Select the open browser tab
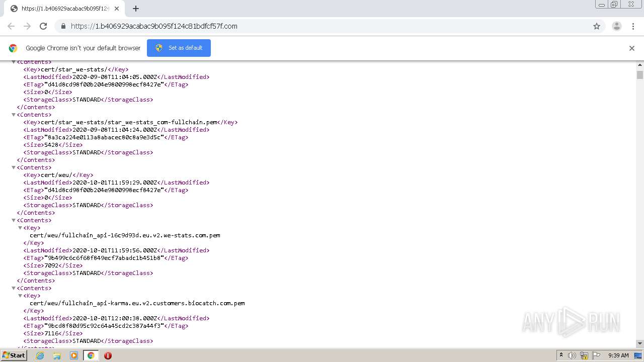Viewport: 644px width, 362px height. 64,9
